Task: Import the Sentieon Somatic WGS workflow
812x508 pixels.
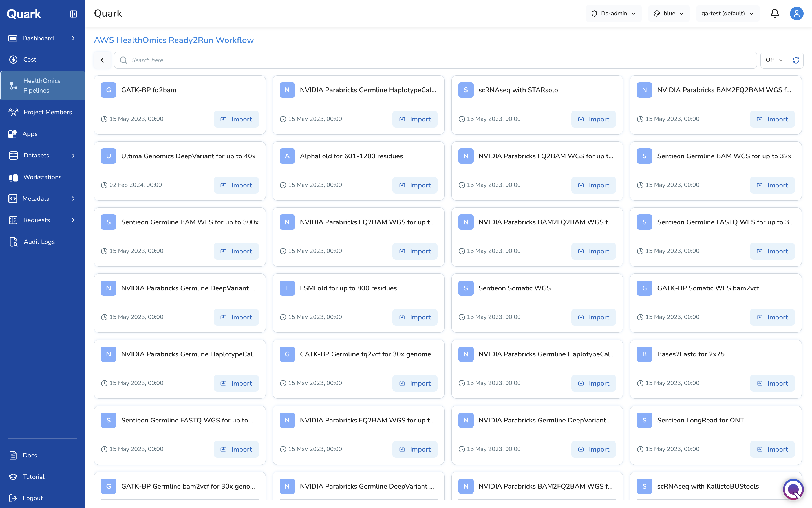Action: (593, 317)
